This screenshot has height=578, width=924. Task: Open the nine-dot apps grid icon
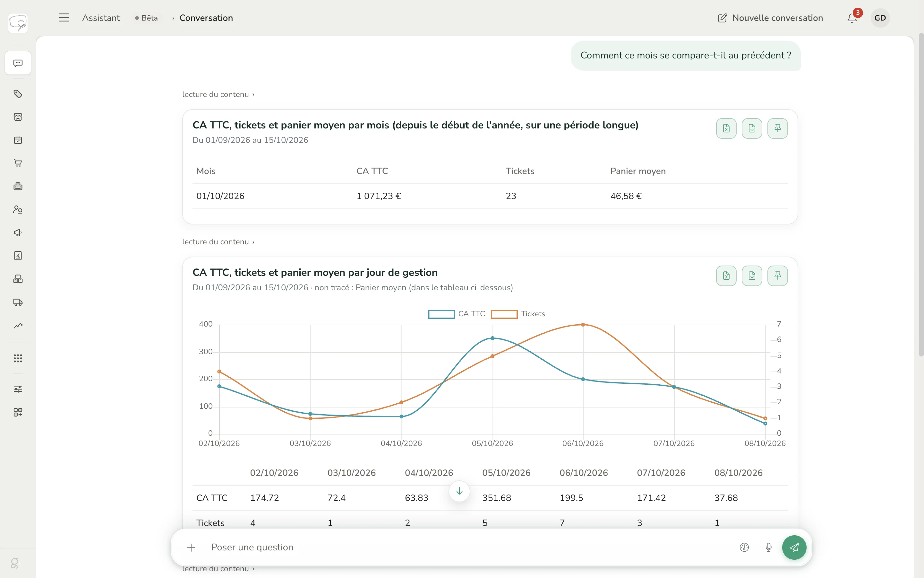18,358
